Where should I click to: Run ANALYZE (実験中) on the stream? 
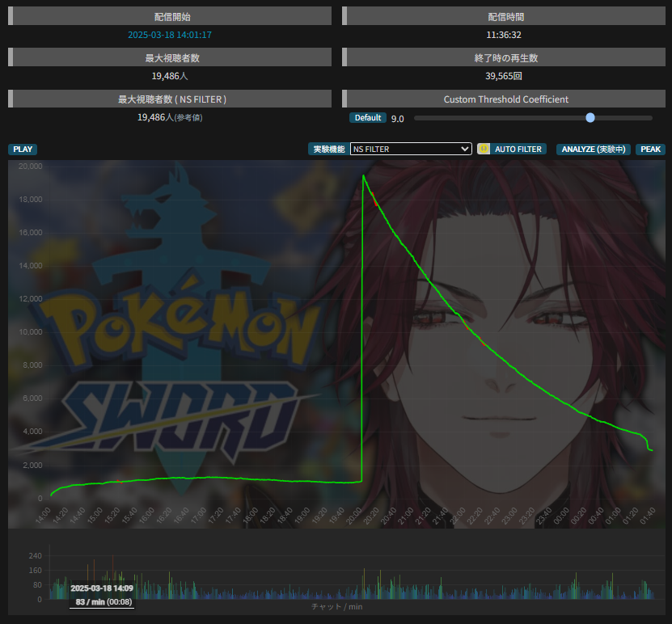[594, 150]
